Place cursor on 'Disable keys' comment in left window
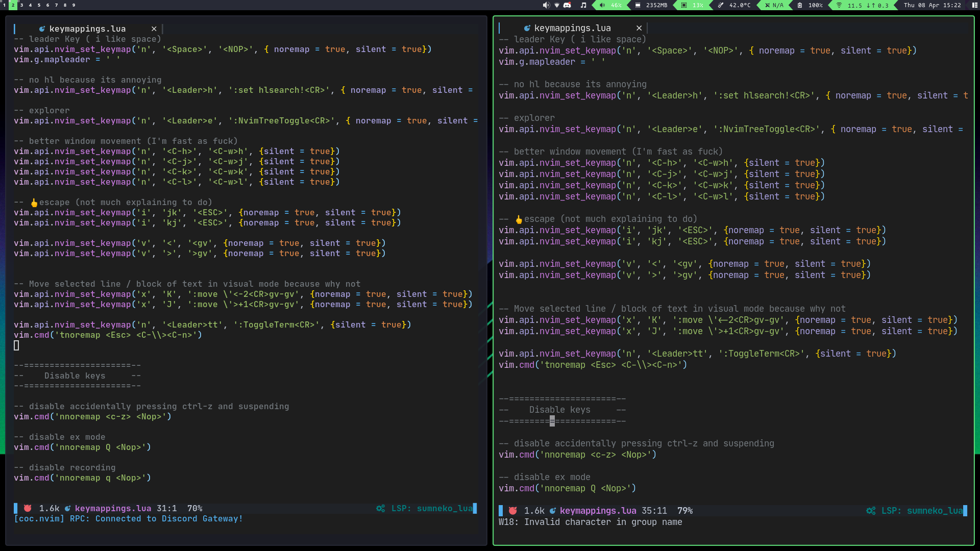 75,375
